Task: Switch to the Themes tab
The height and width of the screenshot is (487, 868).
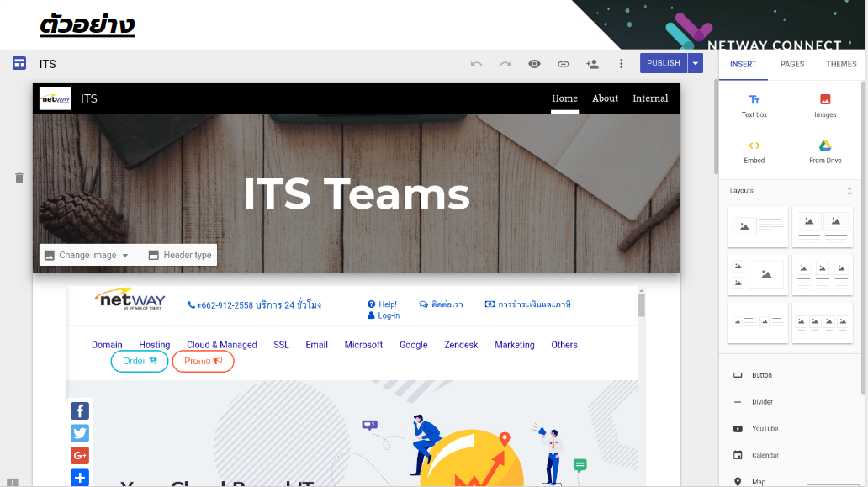Action: [x=841, y=64]
